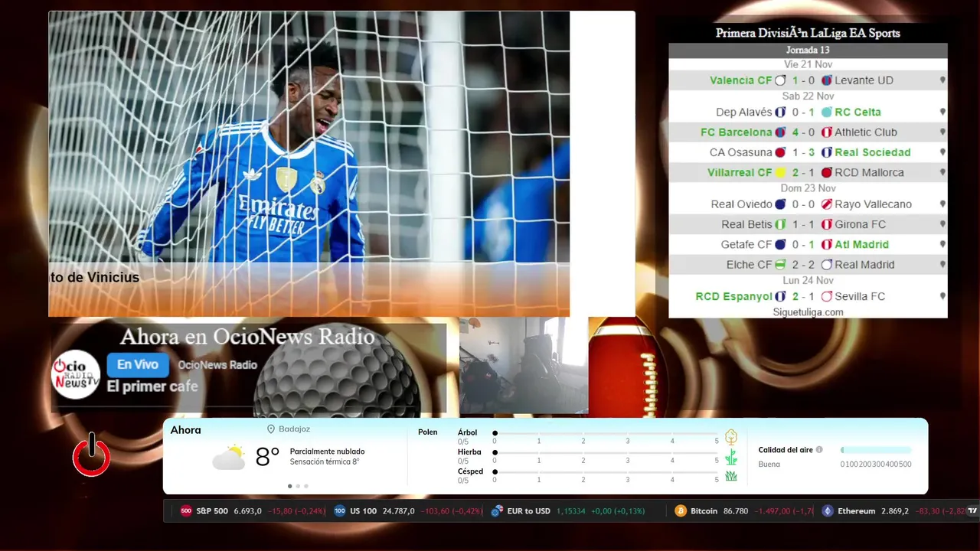Viewport: 980px width, 551px height.
Task: Click the 'Primera División LaLiga EA Sports' title
Action: coord(808,33)
